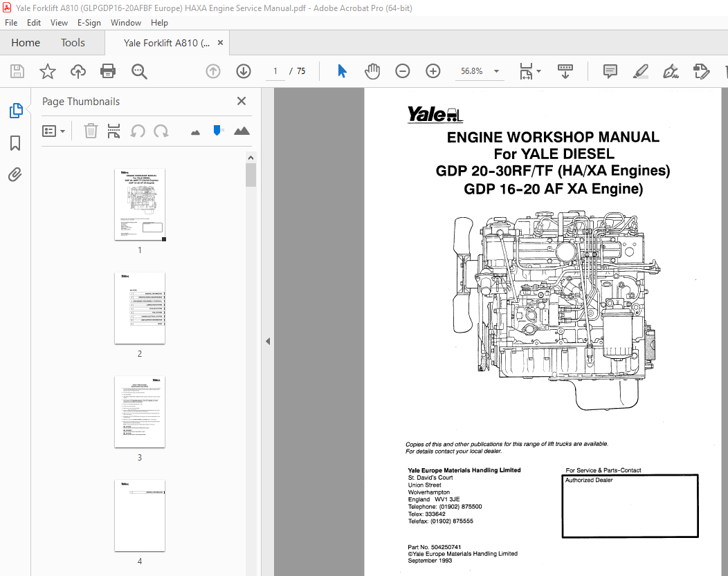Click the Save file icon
The image size is (728, 576).
[x=17, y=71]
